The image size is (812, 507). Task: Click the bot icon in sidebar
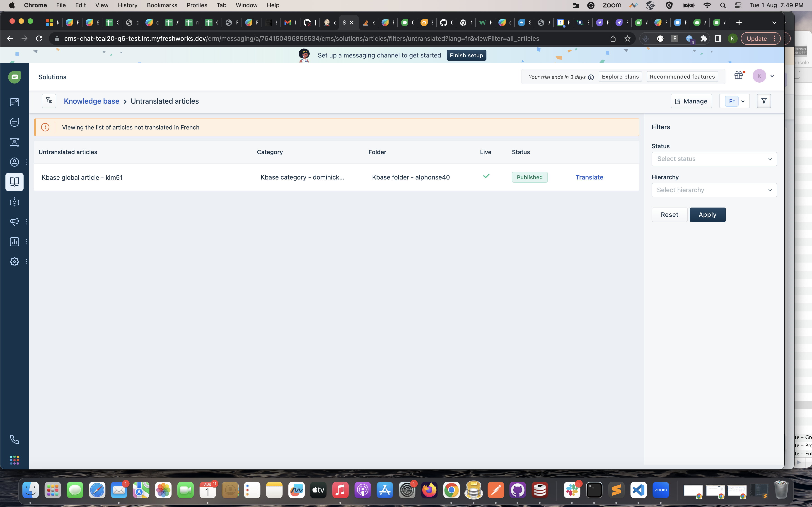tap(14, 202)
